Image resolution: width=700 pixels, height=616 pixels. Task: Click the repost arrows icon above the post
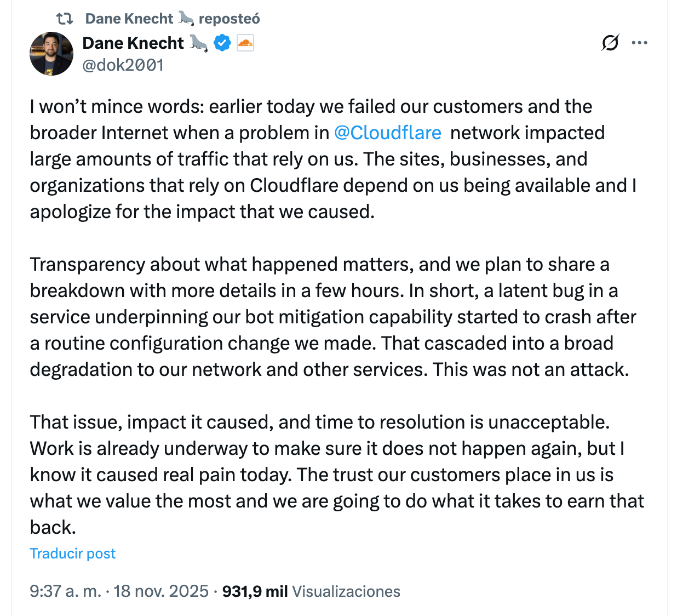[x=65, y=19]
